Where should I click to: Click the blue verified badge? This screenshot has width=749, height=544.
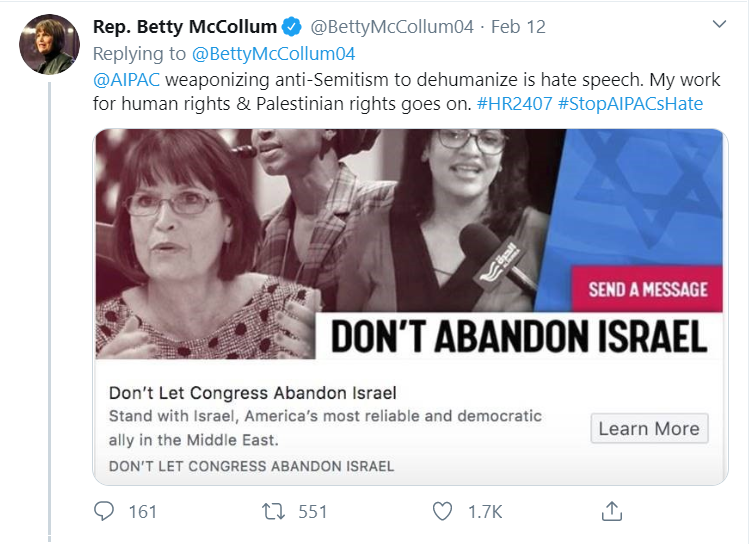pos(291,27)
